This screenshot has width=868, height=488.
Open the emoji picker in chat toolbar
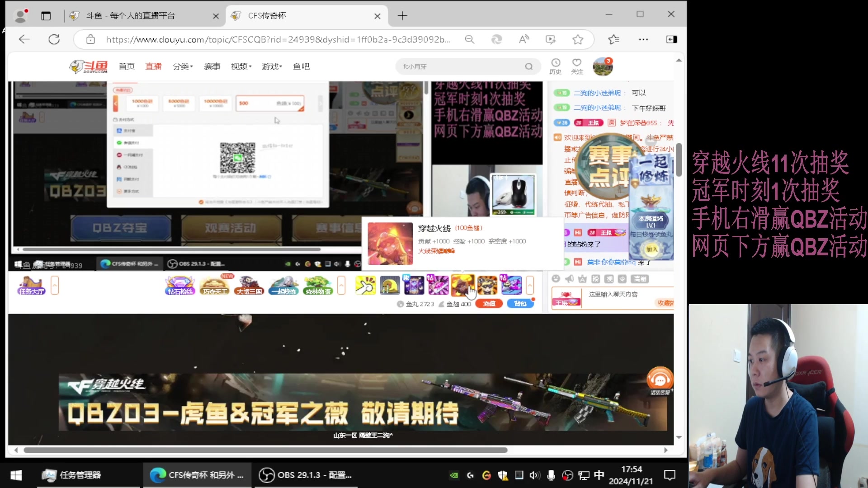[x=556, y=279]
